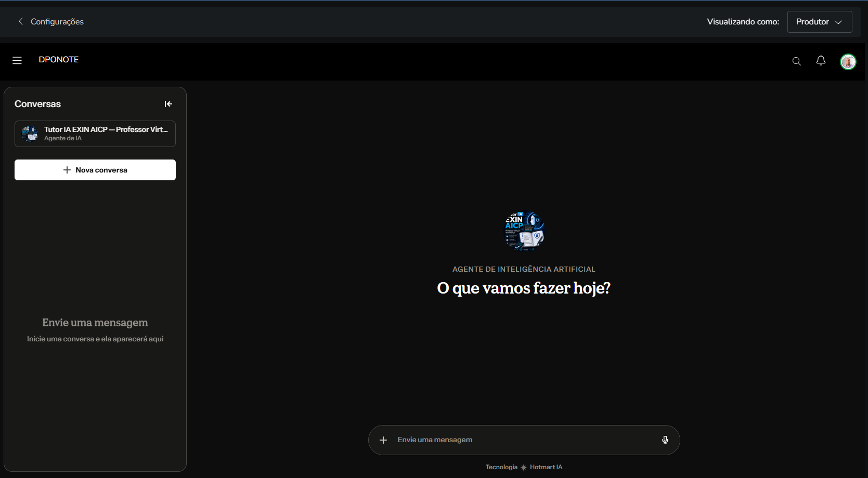
Task: Click the microphone voice input icon
Action: 665,440
